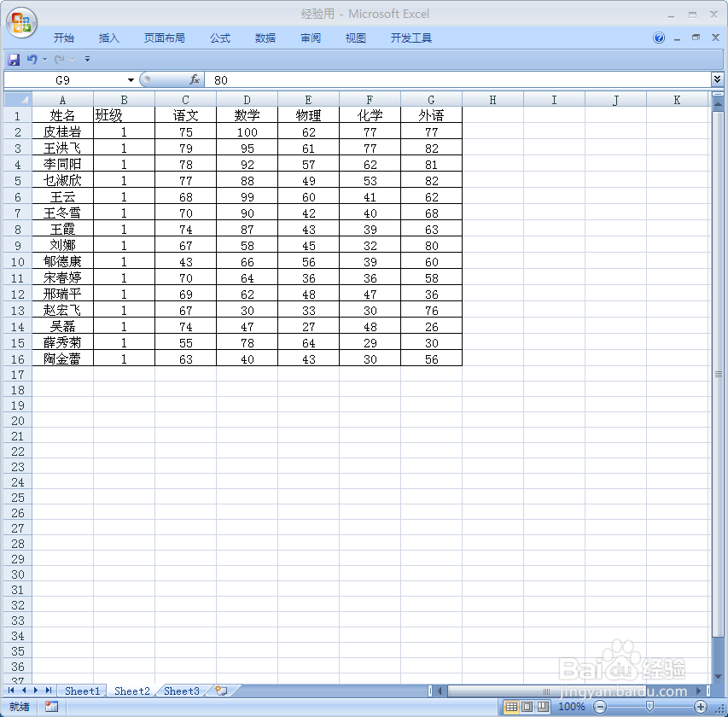Go to previous sheet navigation arrow
Viewport: 728px width, 717px height.
(24, 691)
